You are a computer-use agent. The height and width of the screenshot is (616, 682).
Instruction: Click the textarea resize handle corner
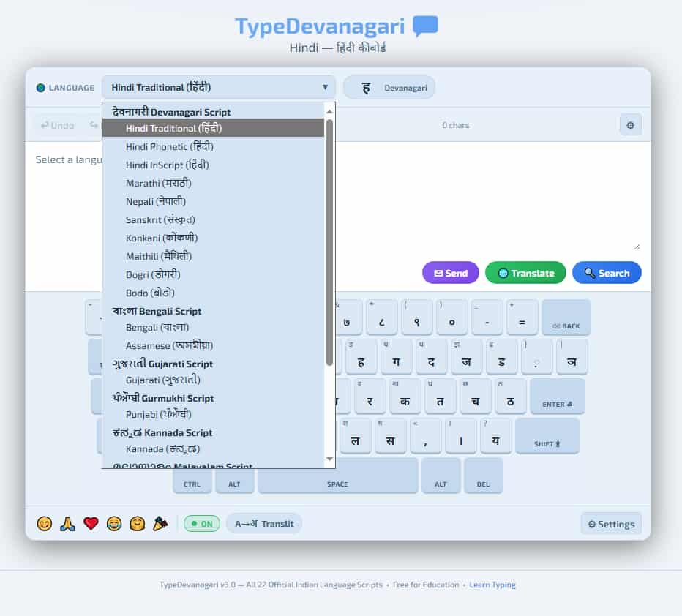(637, 247)
